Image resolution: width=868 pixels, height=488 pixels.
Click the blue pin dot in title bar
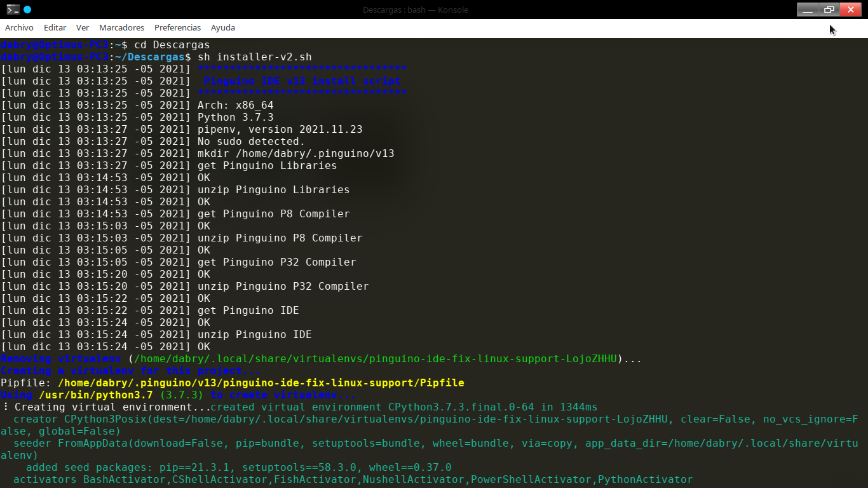[x=27, y=10]
